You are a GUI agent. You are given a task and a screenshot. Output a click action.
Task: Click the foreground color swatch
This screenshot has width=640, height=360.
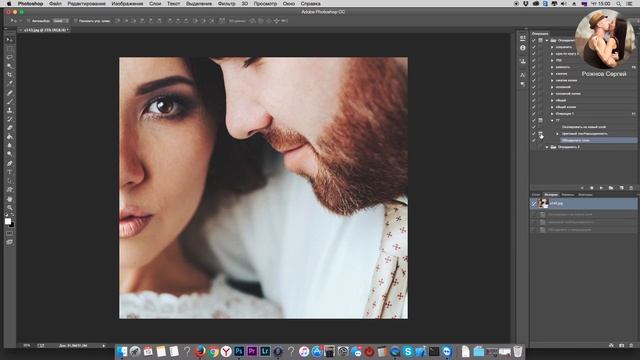coord(8,221)
